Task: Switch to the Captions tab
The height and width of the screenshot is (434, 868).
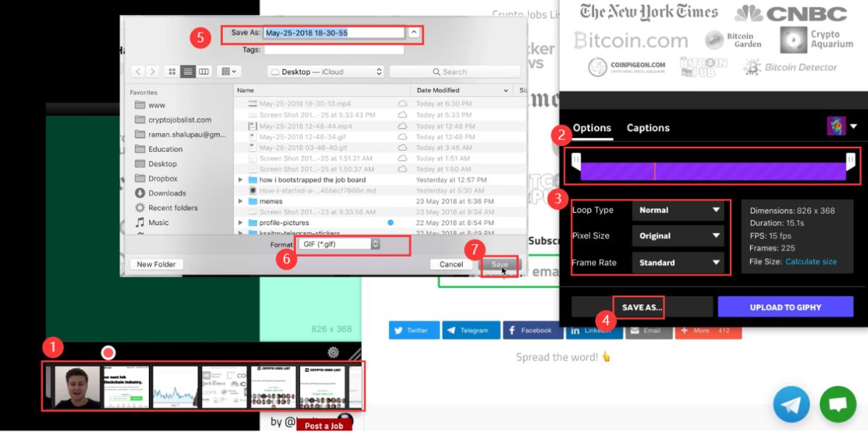Action: tap(647, 127)
